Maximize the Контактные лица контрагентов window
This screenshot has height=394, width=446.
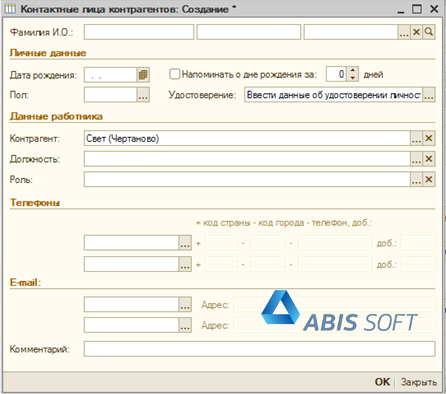(417, 9)
